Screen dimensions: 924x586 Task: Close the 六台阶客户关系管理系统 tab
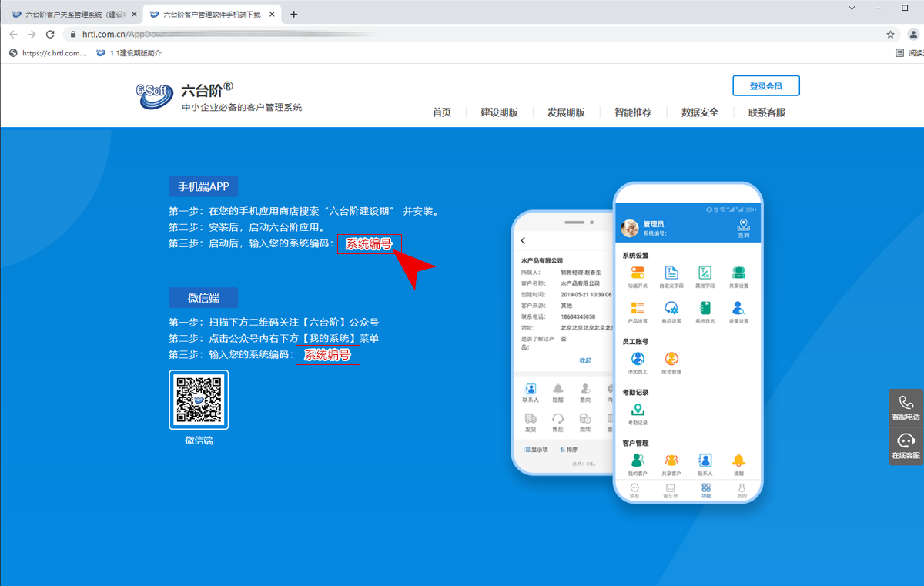pos(134,14)
